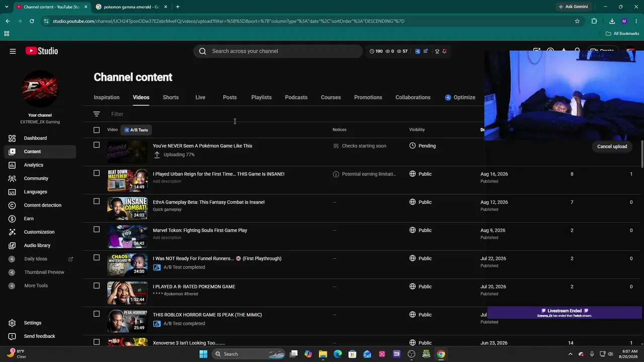644x362 pixels.
Task: Switch to the pokemon gamma emerald browser tab
Action: click(131, 7)
